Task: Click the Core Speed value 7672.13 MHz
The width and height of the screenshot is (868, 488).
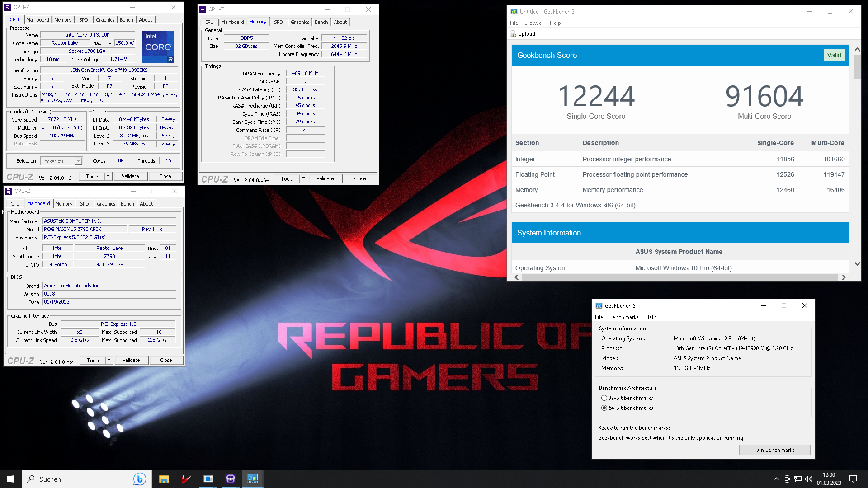Action: click(x=62, y=120)
